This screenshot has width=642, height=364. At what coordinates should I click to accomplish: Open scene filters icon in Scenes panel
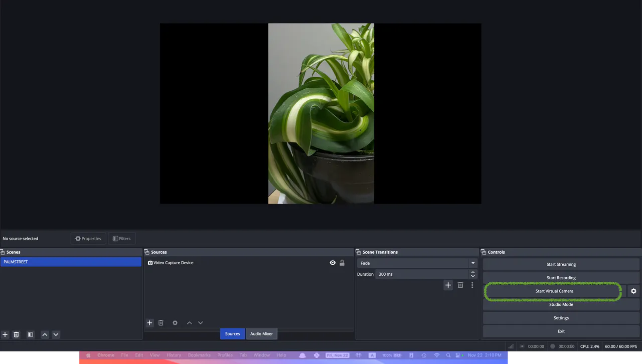[x=31, y=334]
